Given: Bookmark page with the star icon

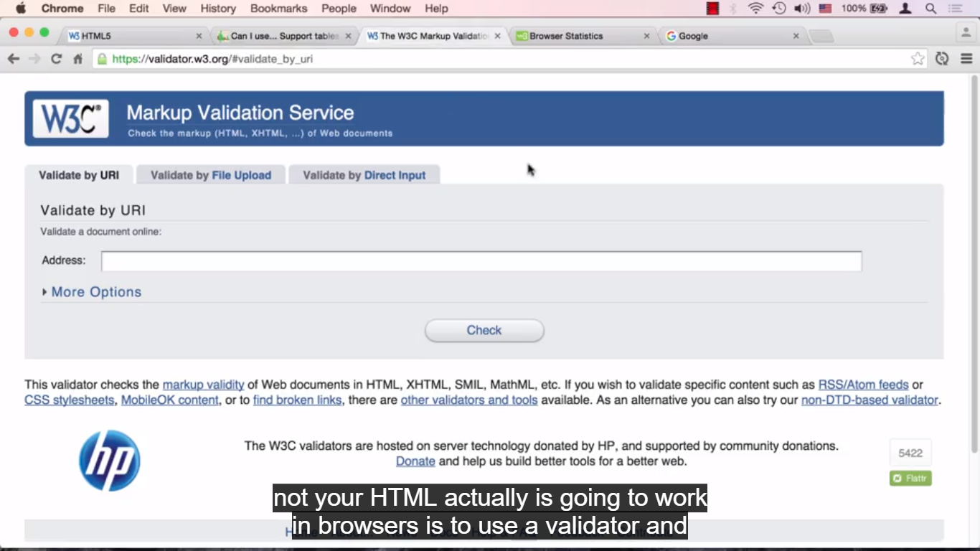Looking at the screenshot, I should click(918, 59).
